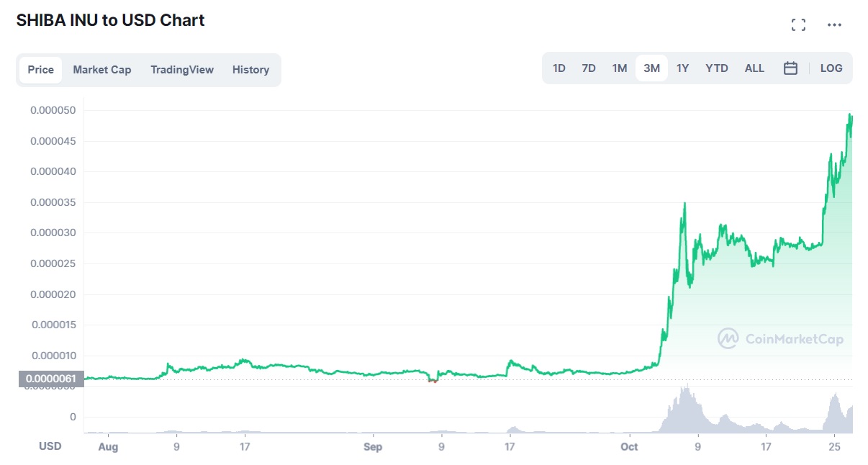The image size is (868, 465).
Task: Open the three-dot more options menu
Action: [x=834, y=25]
